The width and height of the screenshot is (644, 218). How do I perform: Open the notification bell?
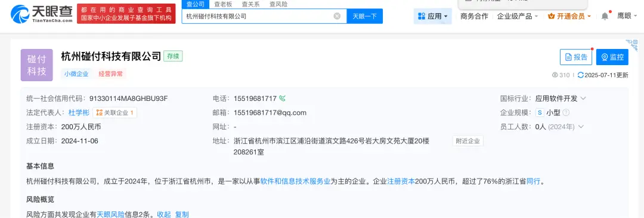tap(605, 16)
